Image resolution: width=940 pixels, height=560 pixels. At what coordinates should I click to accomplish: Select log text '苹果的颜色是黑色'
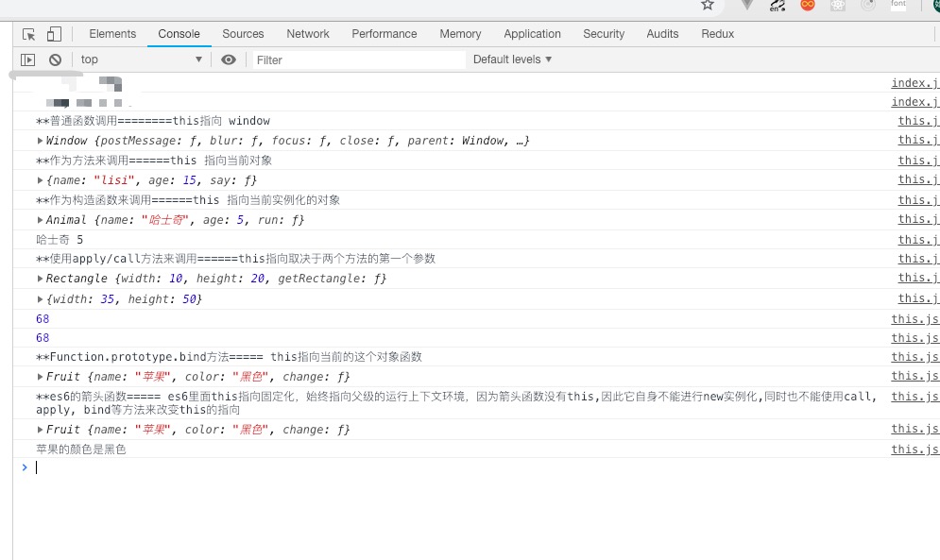(81, 450)
